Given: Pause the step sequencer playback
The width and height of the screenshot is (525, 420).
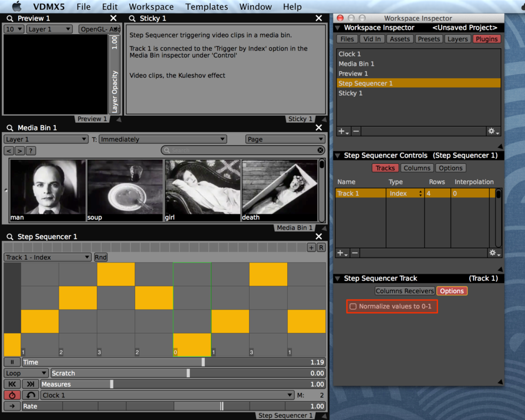Looking at the screenshot, I should pos(12,362).
